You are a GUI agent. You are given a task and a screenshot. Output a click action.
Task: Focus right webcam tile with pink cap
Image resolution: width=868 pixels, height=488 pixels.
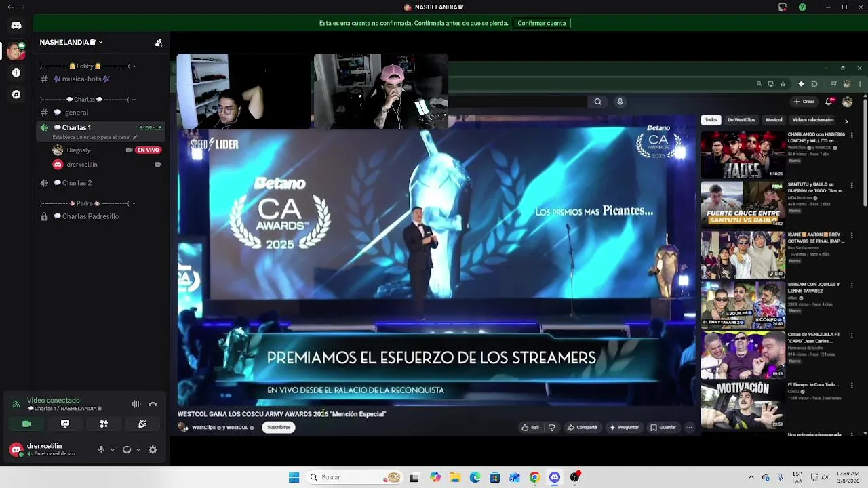(380, 91)
